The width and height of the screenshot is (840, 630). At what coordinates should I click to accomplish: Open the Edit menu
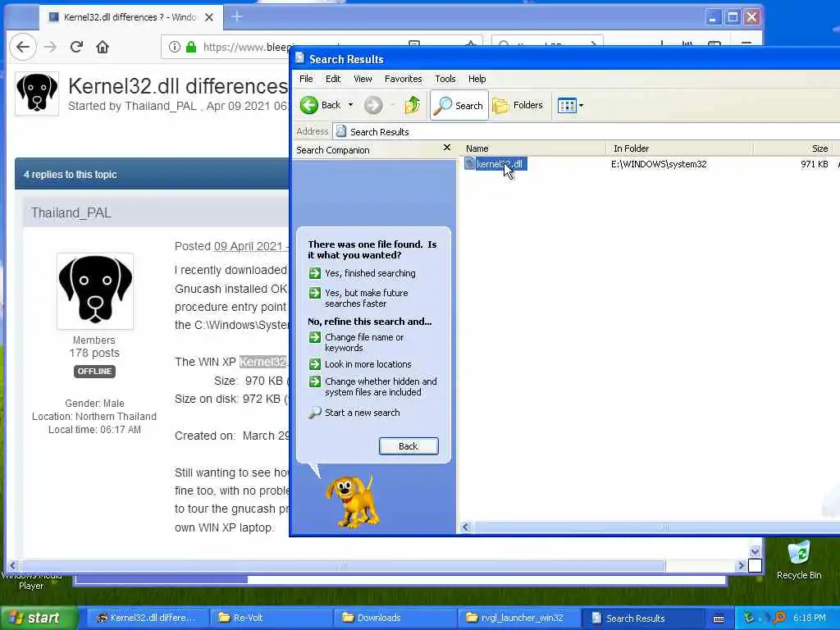click(333, 79)
